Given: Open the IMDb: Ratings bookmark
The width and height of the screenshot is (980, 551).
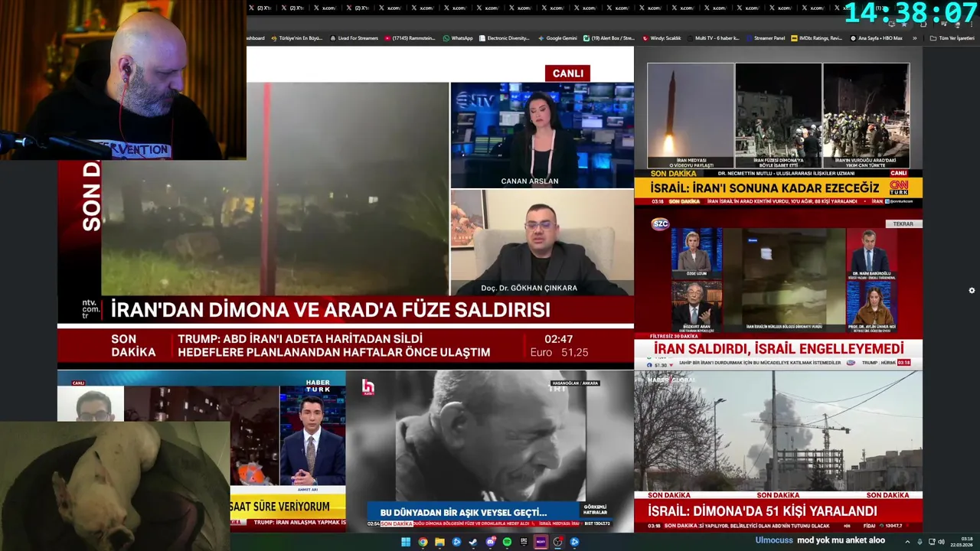Looking at the screenshot, I should point(816,37).
